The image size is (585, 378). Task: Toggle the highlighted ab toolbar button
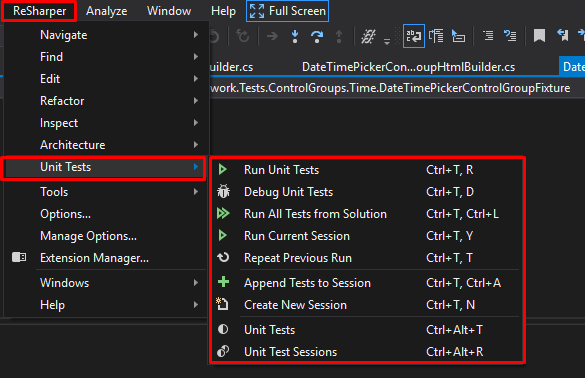coord(414,36)
